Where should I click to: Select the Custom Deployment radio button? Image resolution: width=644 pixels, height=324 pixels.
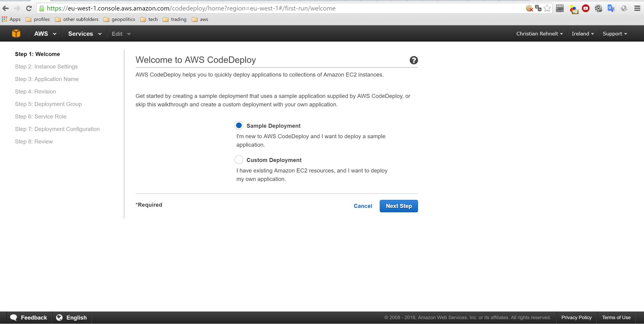pyautogui.click(x=239, y=160)
